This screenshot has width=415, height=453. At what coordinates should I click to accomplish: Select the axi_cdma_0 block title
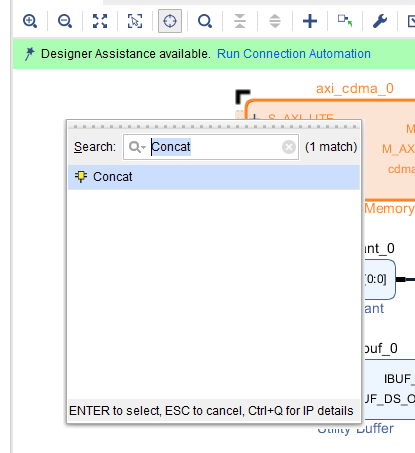[x=355, y=89]
